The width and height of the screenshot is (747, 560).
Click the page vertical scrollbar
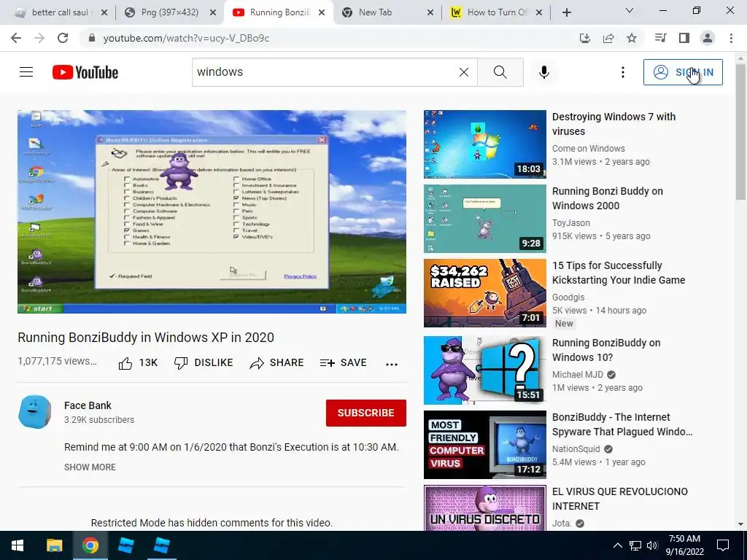[x=741, y=133]
